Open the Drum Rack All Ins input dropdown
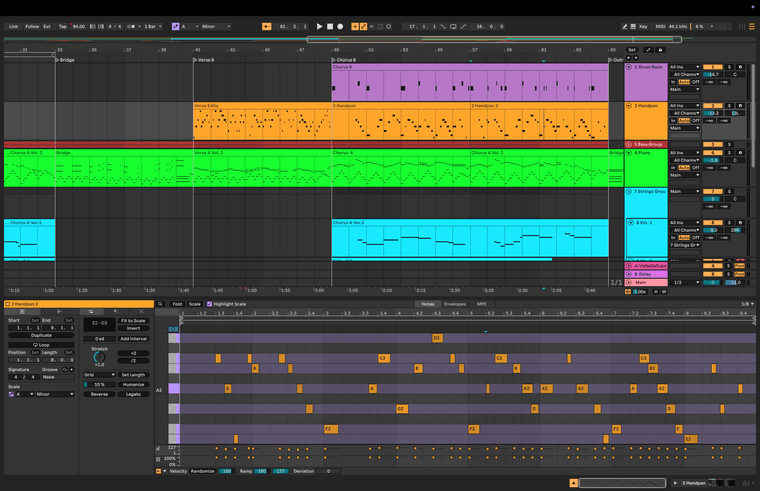This screenshot has height=491, width=760. [684, 67]
